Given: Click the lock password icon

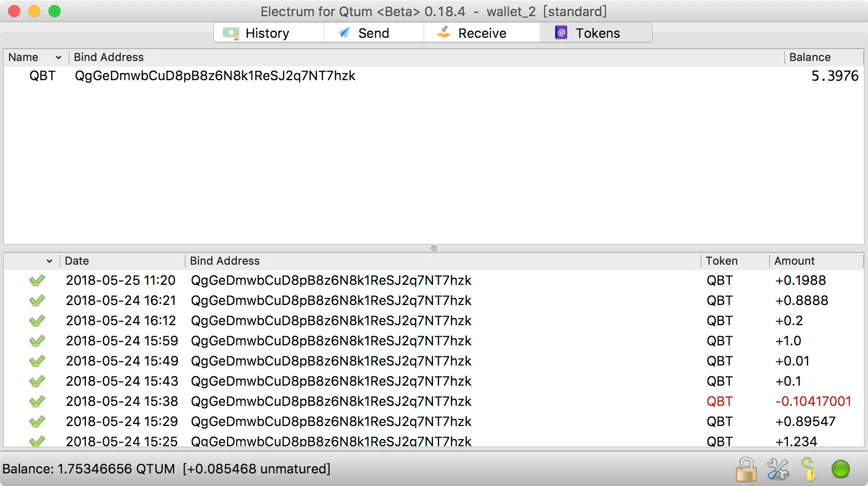Looking at the screenshot, I should 746,469.
